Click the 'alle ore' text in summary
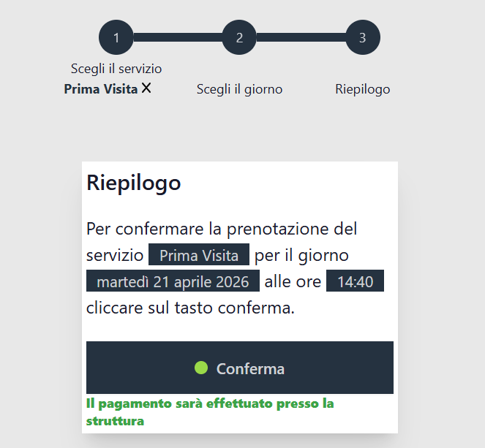The image size is (485, 448). point(293,281)
